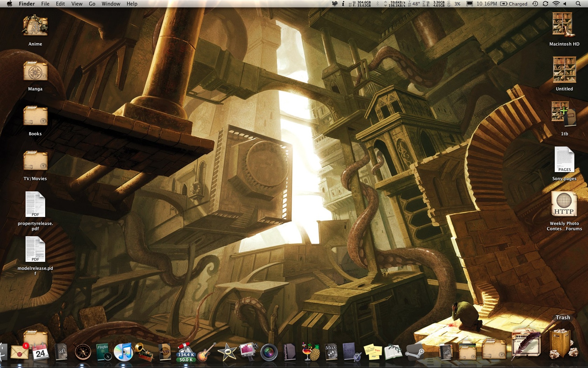Launch Steam from the dock
This screenshot has height=368, width=588.
(x=414, y=352)
